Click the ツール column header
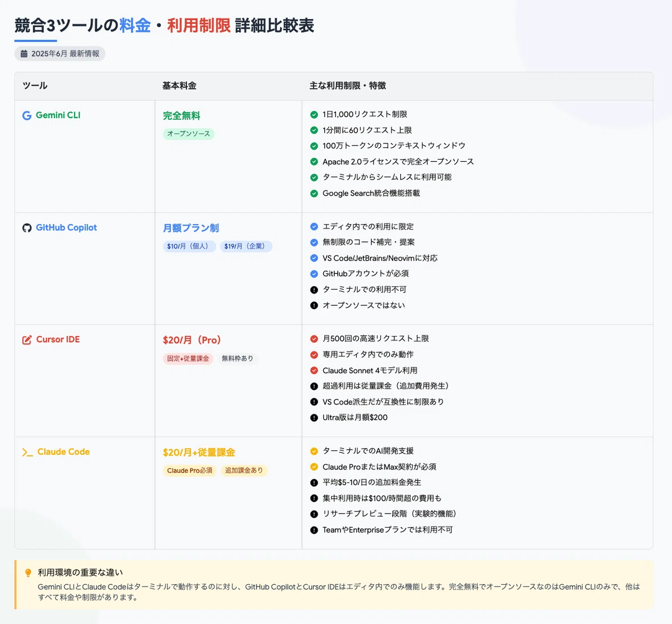Screen dimensions: 672x624 click(x=35, y=86)
